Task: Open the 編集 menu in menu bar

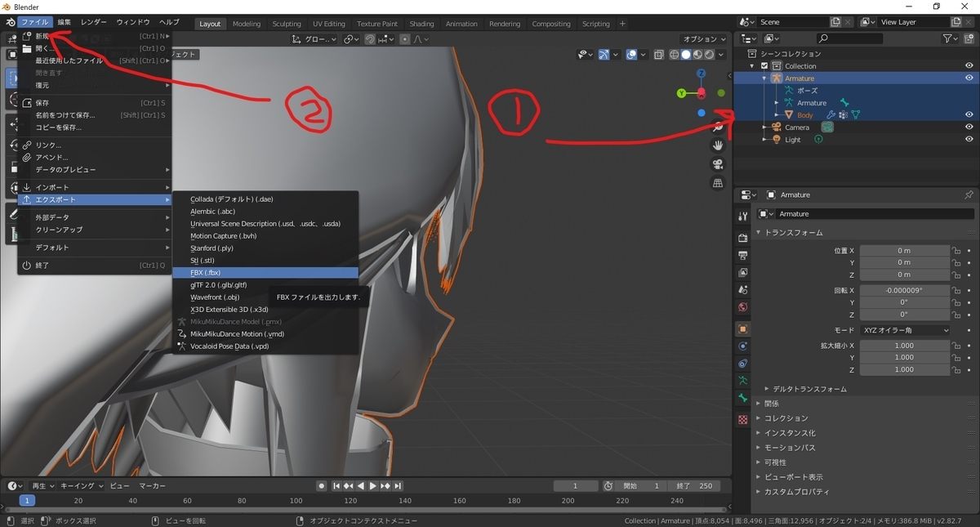Action: (65, 23)
